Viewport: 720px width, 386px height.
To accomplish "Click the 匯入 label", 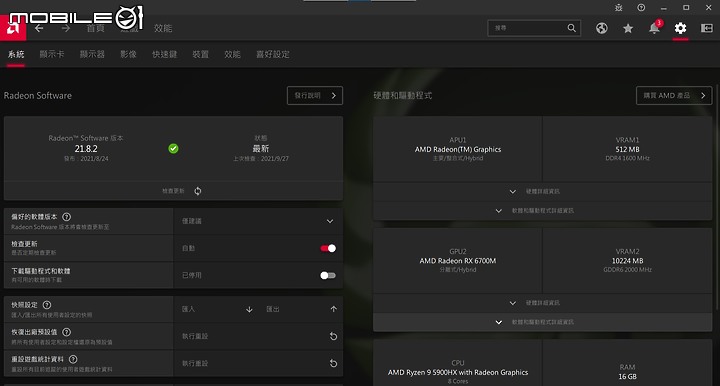I will tap(188, 309).
